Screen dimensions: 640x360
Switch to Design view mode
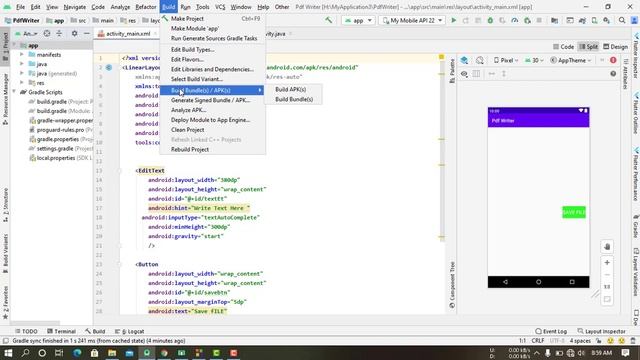click(x=616, y=47)
